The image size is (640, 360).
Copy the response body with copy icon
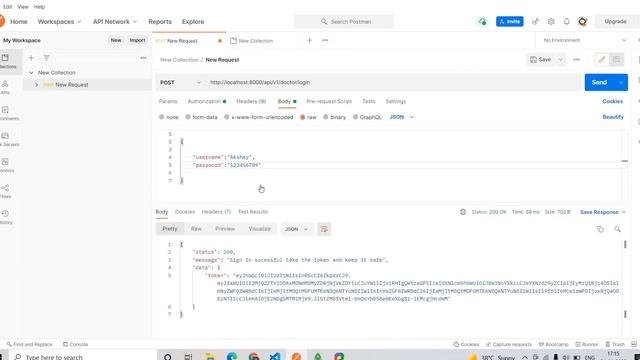point(600,229)
